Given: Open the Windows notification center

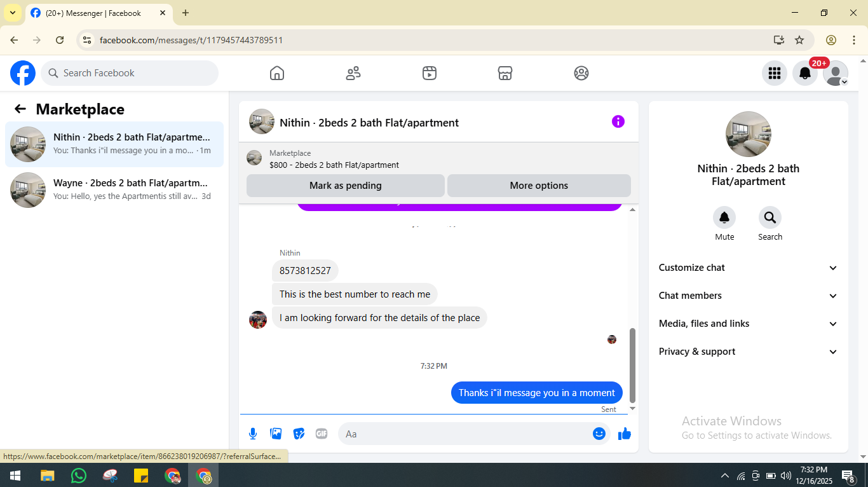Looking at the screenshot, I should pos(848,476).
